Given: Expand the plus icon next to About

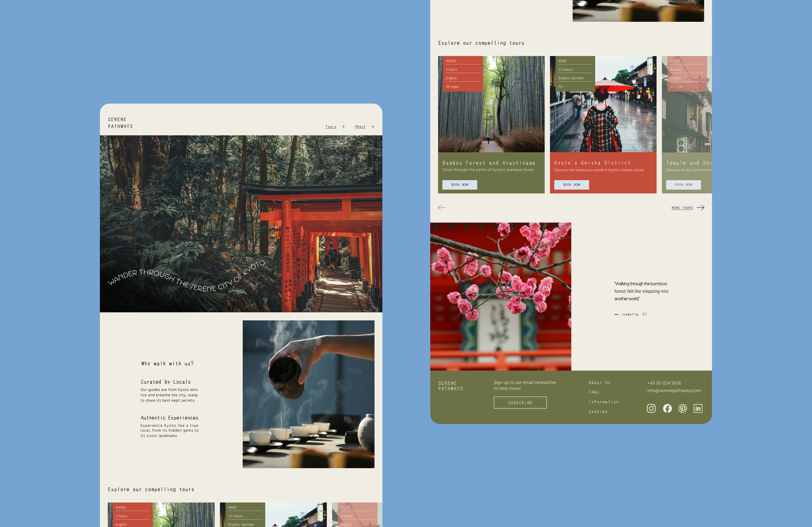Looking at the screenshot, I should (373, 127).
